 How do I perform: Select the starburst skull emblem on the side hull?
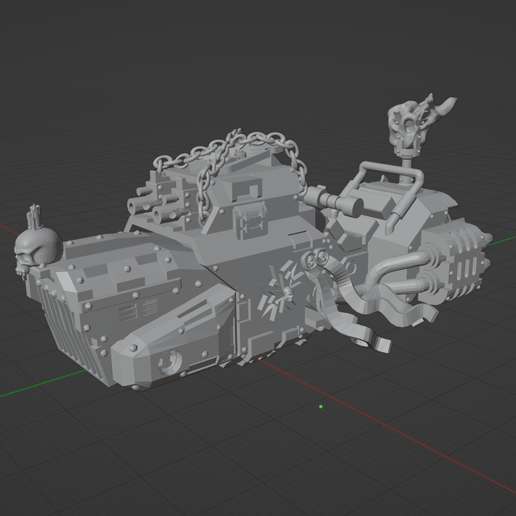click(x=283, y=291)
